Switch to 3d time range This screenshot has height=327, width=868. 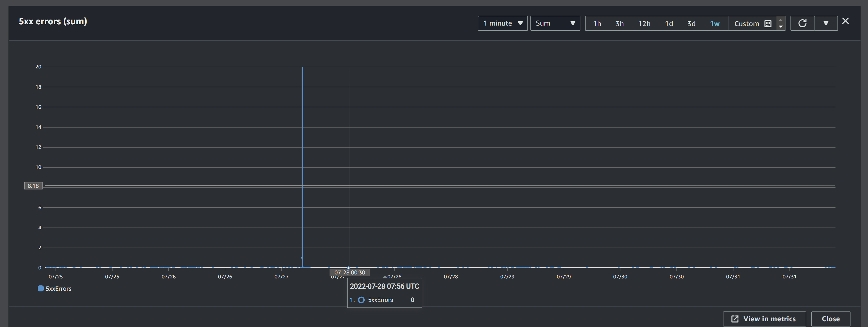(x=691, y=24)
